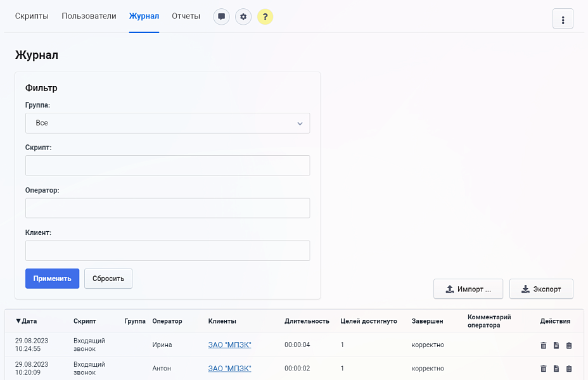Open the chat feedback icon in the header
The width and height of the screenshot is (588, 380).
click(221, 16)
